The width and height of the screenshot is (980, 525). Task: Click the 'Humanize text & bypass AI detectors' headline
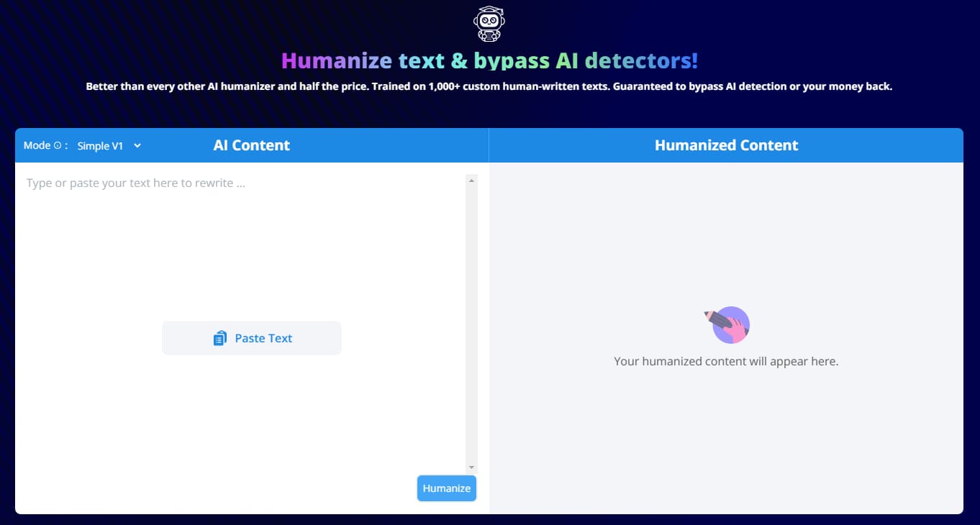point(489,60)
